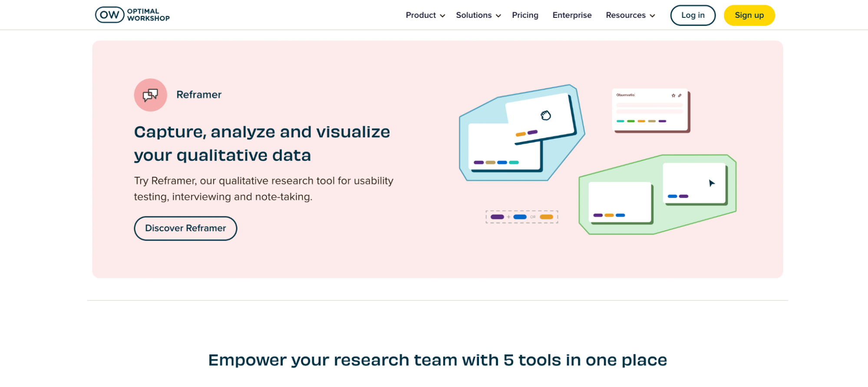Click the Discover Reframer button
868x387 pixels.
(185, 228)
